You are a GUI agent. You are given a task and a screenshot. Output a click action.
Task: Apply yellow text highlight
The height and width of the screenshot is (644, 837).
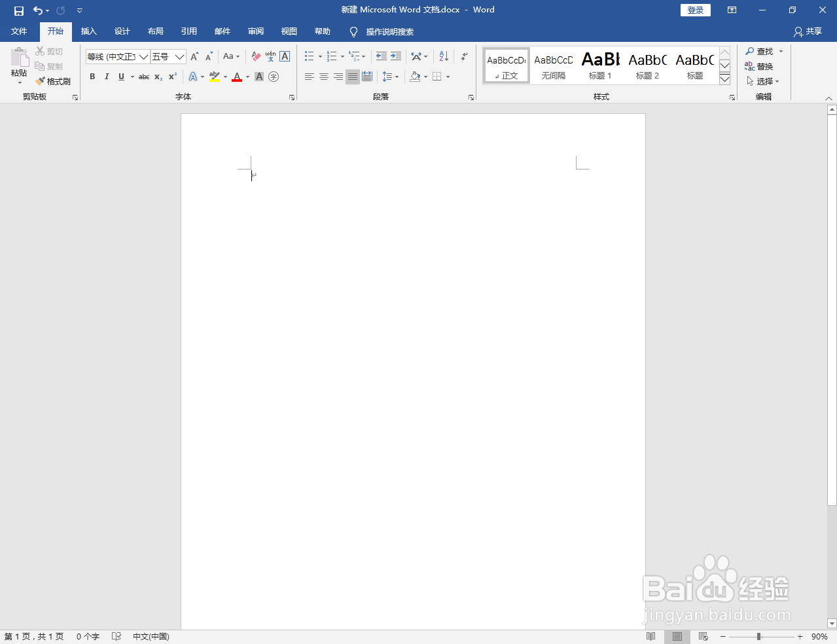coord(215,77)
